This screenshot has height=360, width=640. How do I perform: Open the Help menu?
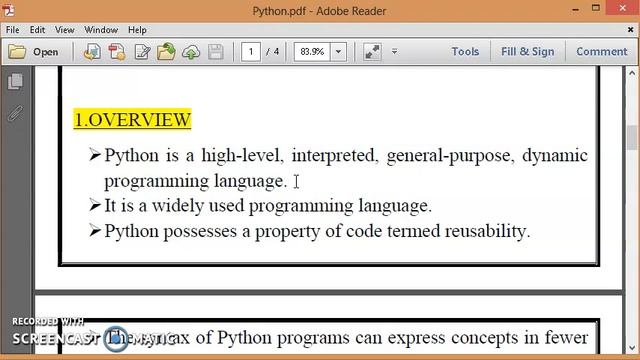137,30
